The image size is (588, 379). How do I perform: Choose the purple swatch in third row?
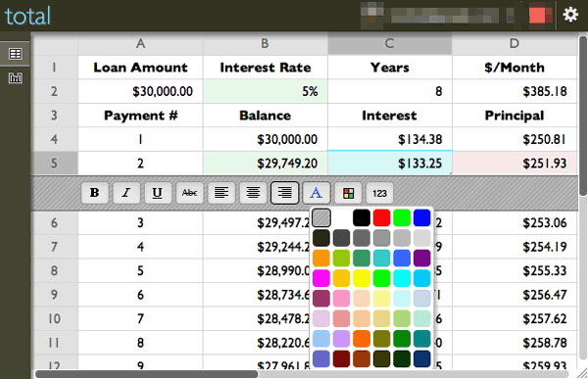pos(421,259)
